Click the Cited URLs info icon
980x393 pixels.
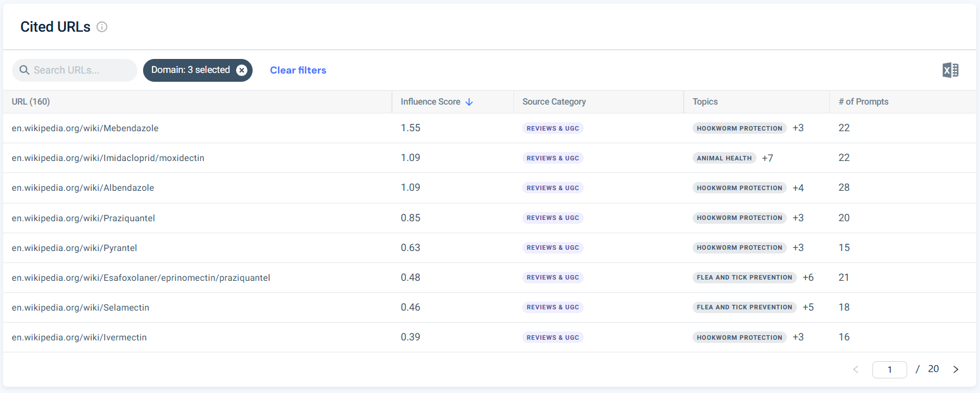[102, 27]
